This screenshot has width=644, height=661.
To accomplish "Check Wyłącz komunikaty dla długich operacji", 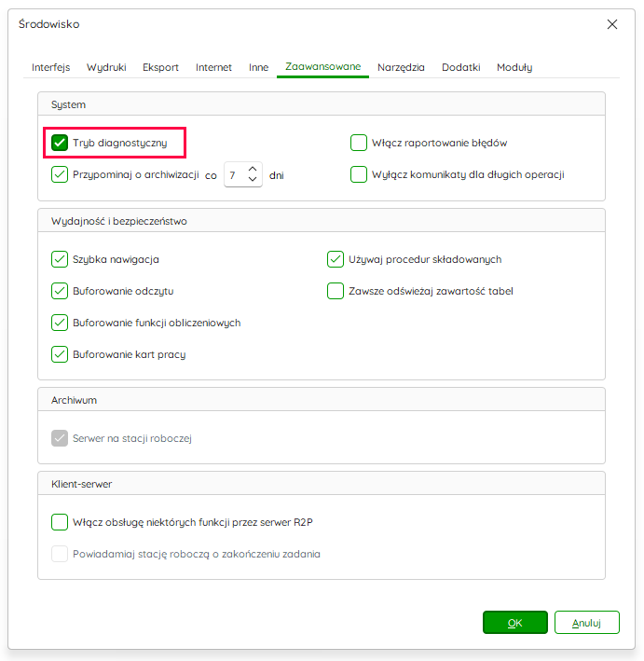I will pos(359,174).
